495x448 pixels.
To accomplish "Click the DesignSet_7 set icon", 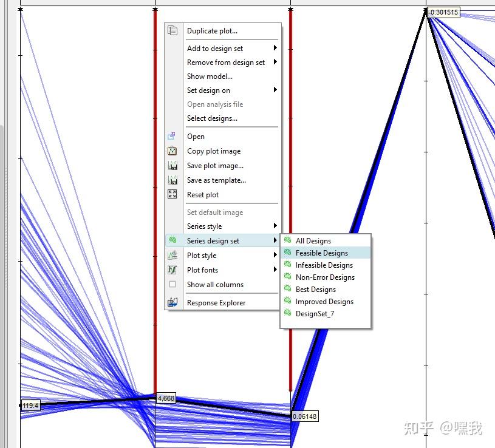I will click(x=287, y=313).
